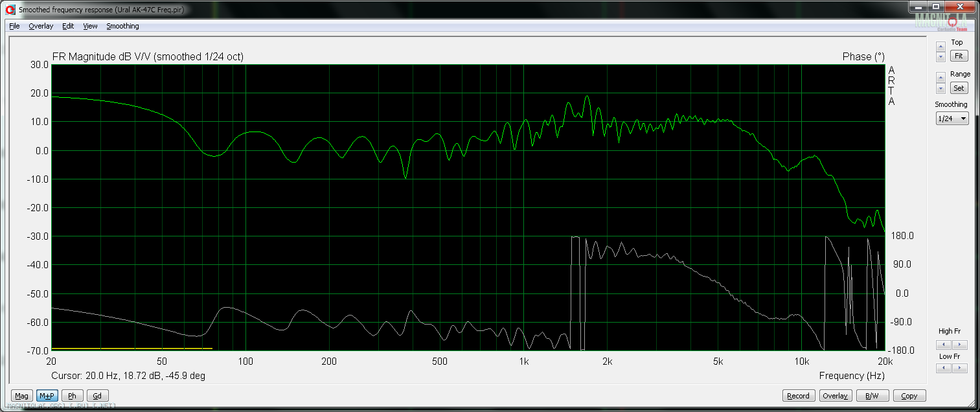Click the 180.0 phase axis label
The image size is (980, 412).
[x=902, y=236]
